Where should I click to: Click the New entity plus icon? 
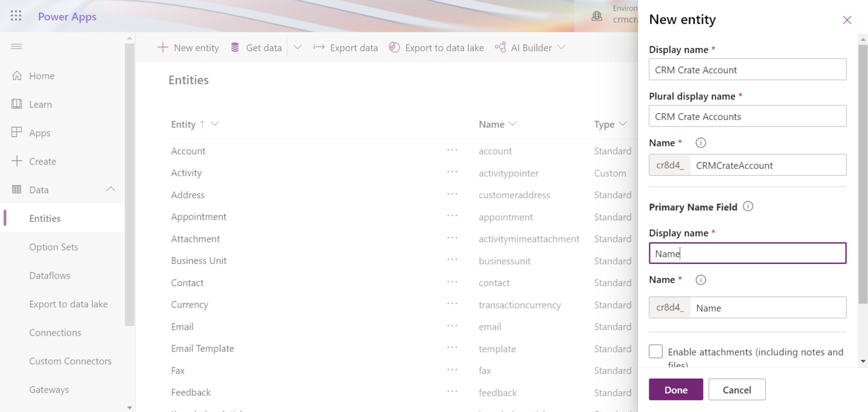click(163, 47)
